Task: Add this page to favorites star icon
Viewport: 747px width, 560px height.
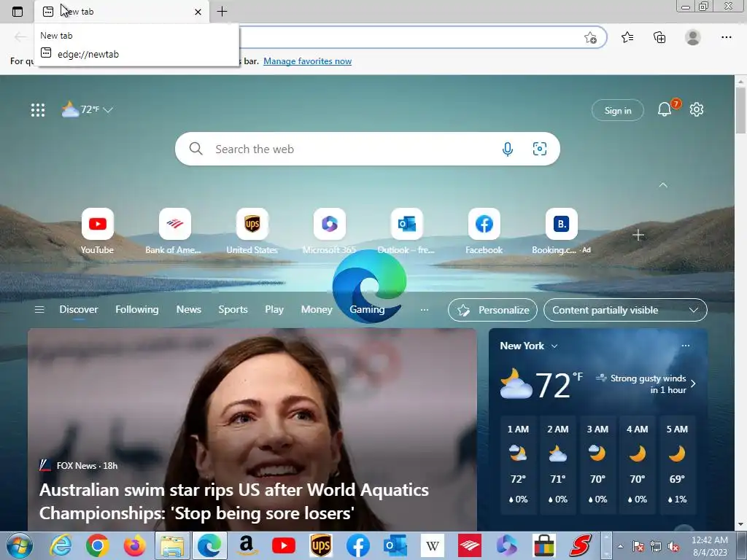Action: coord(590,38)
